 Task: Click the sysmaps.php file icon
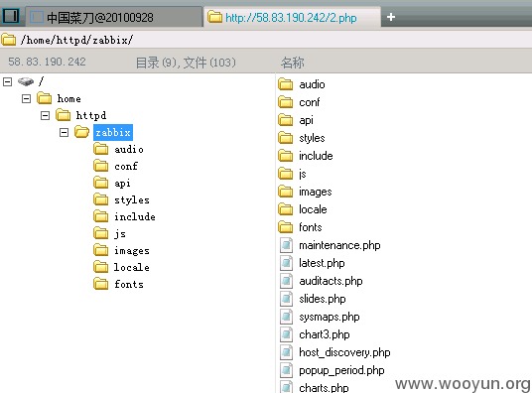[x=286, y=317]
